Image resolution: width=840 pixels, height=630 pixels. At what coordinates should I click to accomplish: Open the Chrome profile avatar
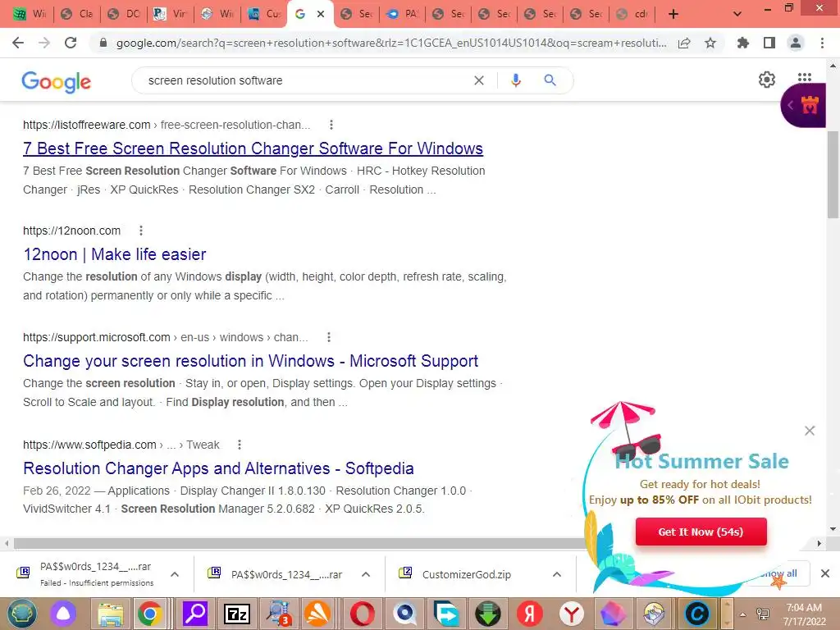pyautogui.click(x=796, y=43)
